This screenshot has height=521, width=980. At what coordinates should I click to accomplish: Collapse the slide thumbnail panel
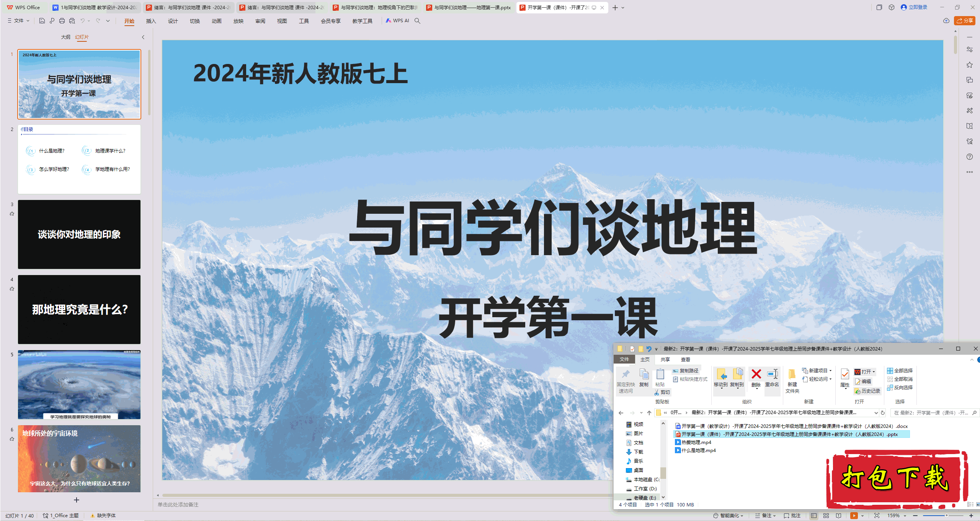pyautogui.click(x=143, y=37)
